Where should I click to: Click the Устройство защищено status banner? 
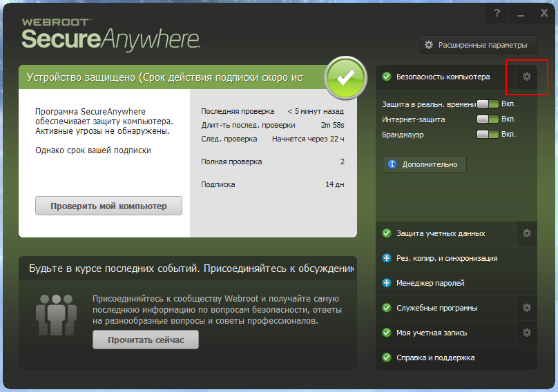(173, 77)
